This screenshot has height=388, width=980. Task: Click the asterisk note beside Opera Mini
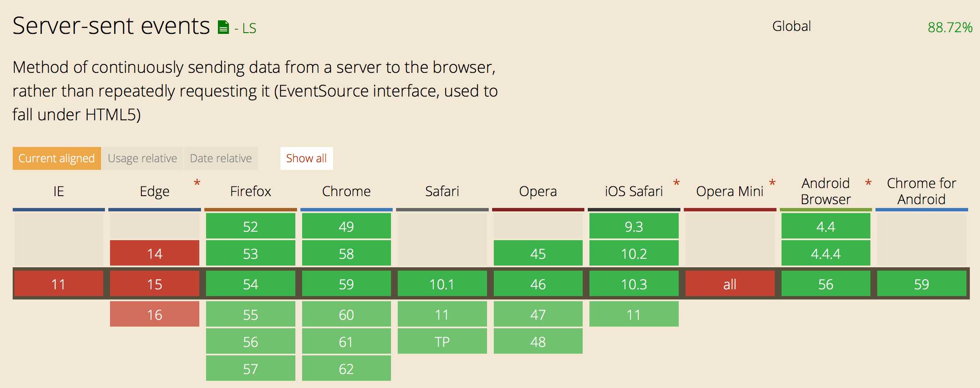point(772,183)
